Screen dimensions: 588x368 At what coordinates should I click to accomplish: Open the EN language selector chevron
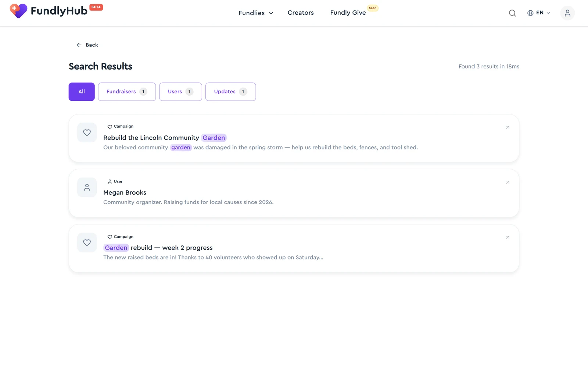(x=548, y=13)
